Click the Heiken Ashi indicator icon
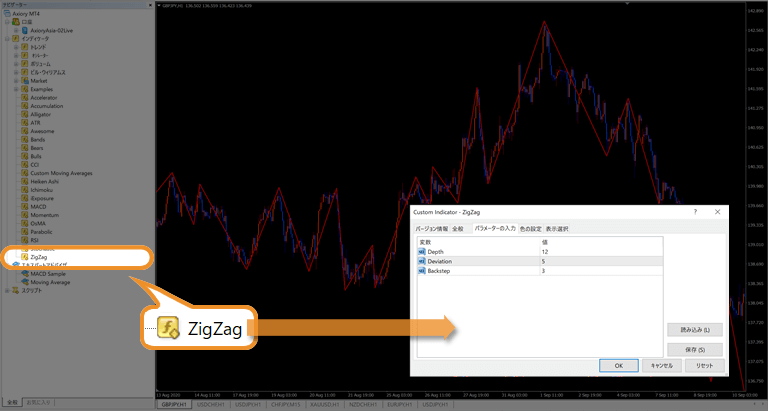768x411 pixels. 24,181
